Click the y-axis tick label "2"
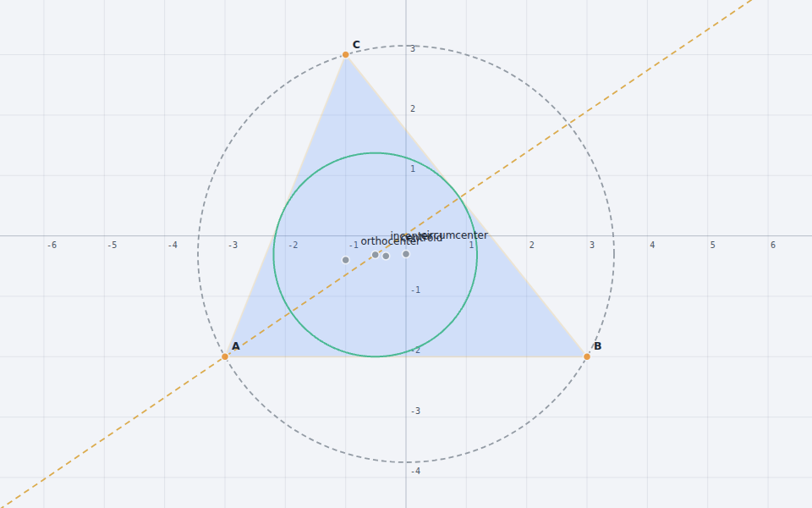The width and height of the screenshot is (812, 508). click(x=413, y=108)
